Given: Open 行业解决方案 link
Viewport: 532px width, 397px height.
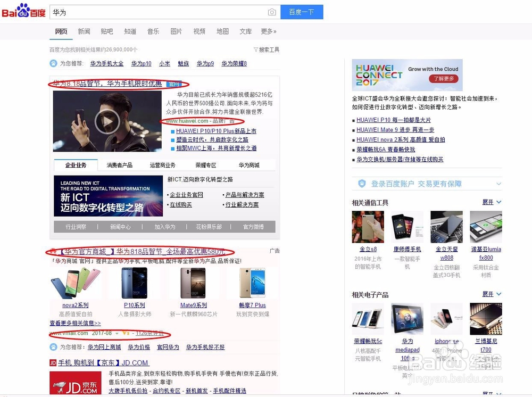Looking at the screenshot, I should pyautogui.click(x=242, y=204).
